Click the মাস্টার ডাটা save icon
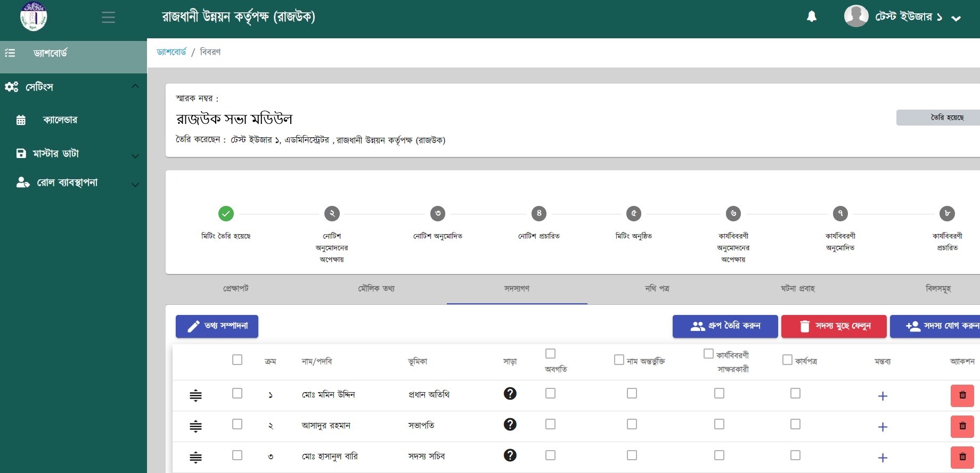980x473 pixels. point(21,154)
